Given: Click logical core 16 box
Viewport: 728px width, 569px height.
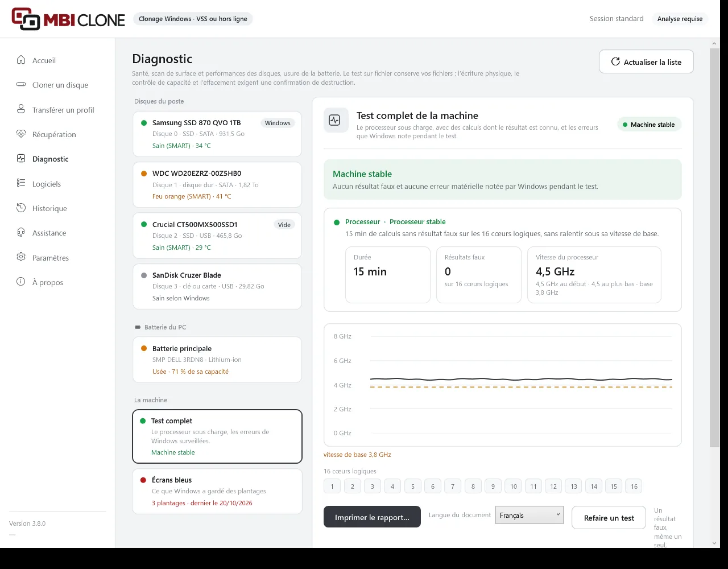Looking at the screenshot, I should pyautogui.click(x=634, y=486).
